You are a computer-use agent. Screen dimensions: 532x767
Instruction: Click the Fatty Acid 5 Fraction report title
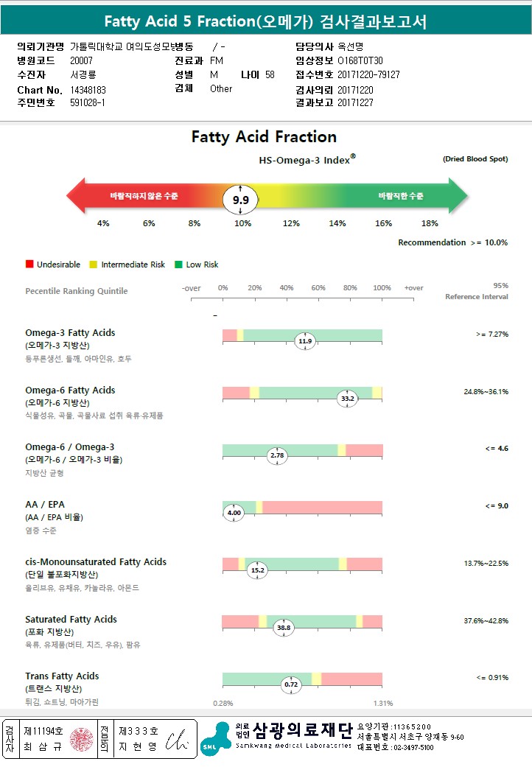pyautogui.click(x=265, y=21)
